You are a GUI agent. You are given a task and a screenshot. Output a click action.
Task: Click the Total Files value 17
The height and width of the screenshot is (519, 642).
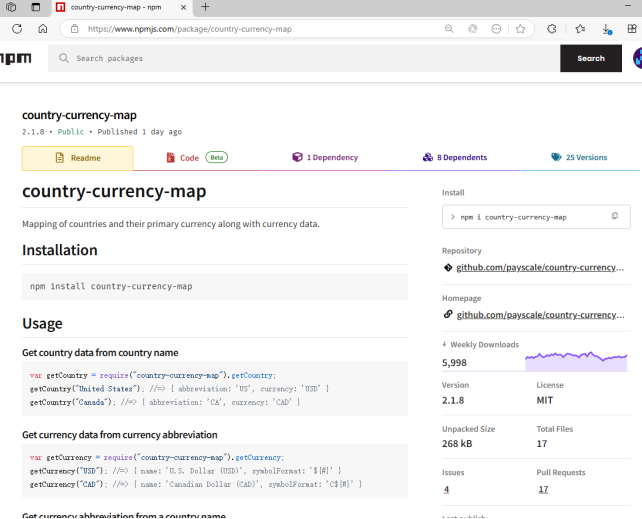coord(542,444)
